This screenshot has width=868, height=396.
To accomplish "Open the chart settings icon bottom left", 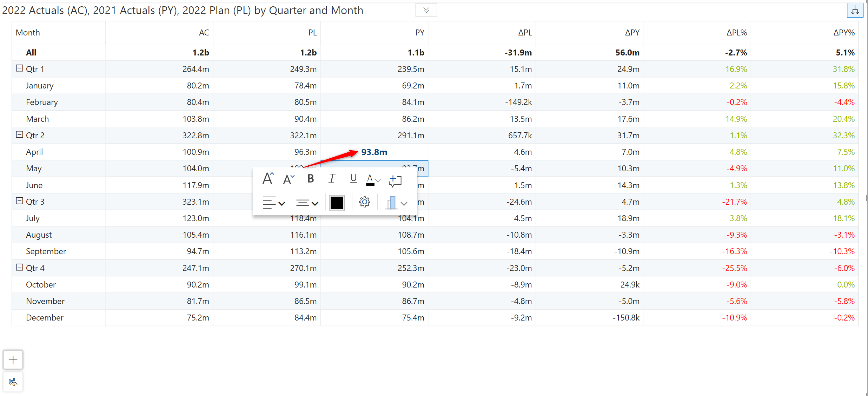I will coord(13,382).
